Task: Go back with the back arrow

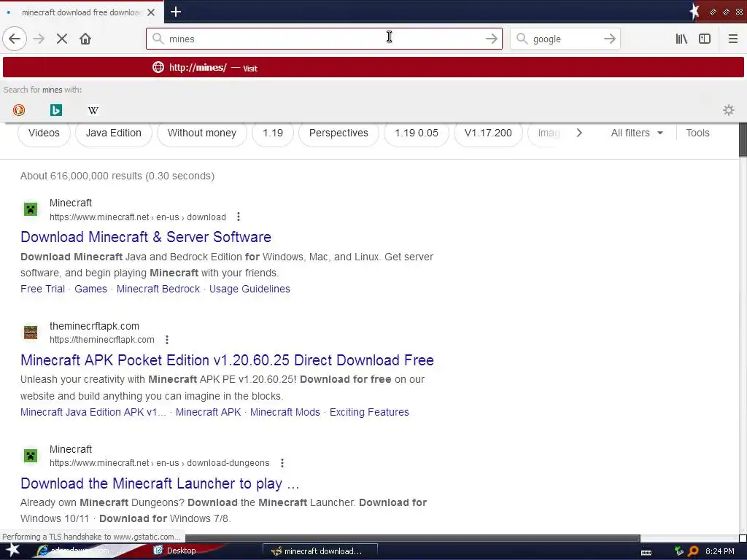Action: coord(15,39)
